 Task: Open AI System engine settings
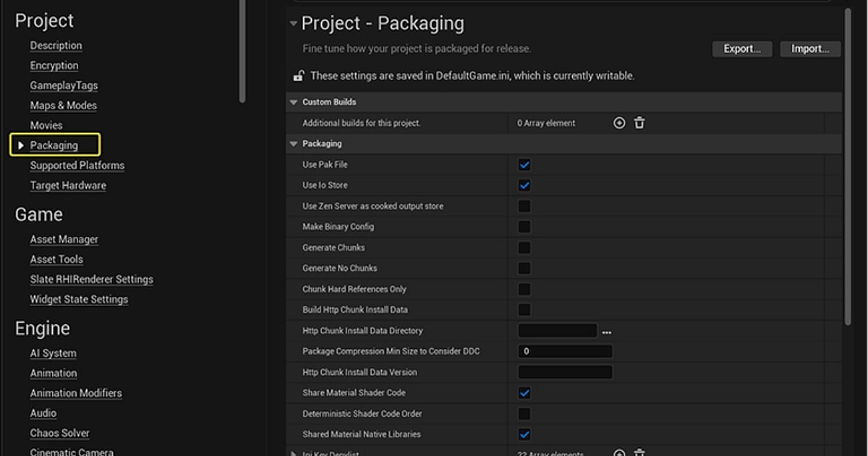53,353
